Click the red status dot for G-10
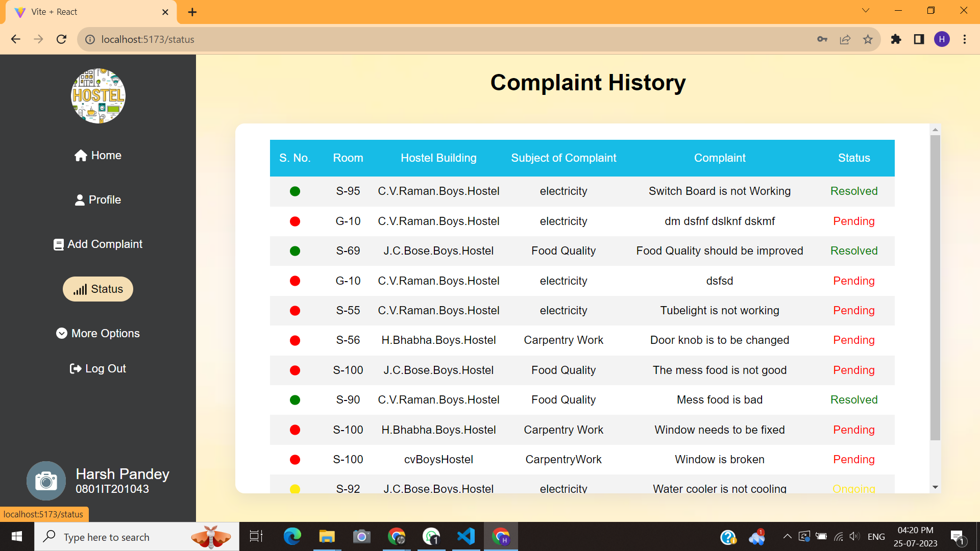Image resolution: width=980 pixels, height=551 pixels. click(295, 221)
